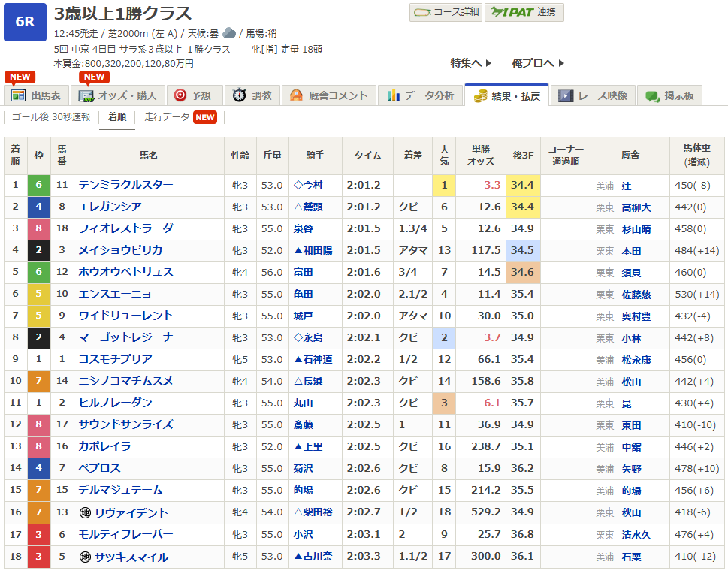Click the 地 icon beside リヴァイデント
728x571 pixels.
coord(85,513)
